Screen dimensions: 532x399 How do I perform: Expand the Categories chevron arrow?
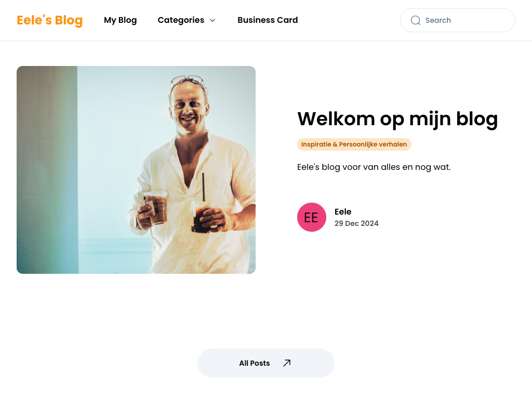click(x=212, y=20)
